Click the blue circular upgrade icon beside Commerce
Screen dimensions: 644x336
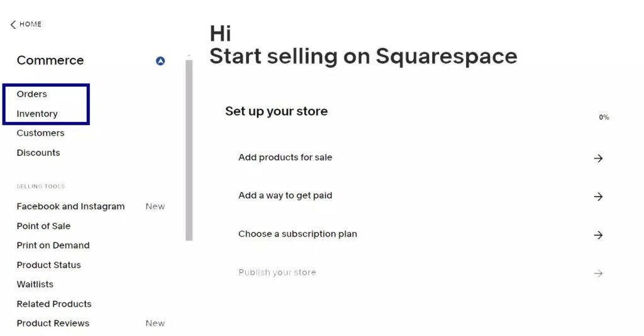coord(160,61)
